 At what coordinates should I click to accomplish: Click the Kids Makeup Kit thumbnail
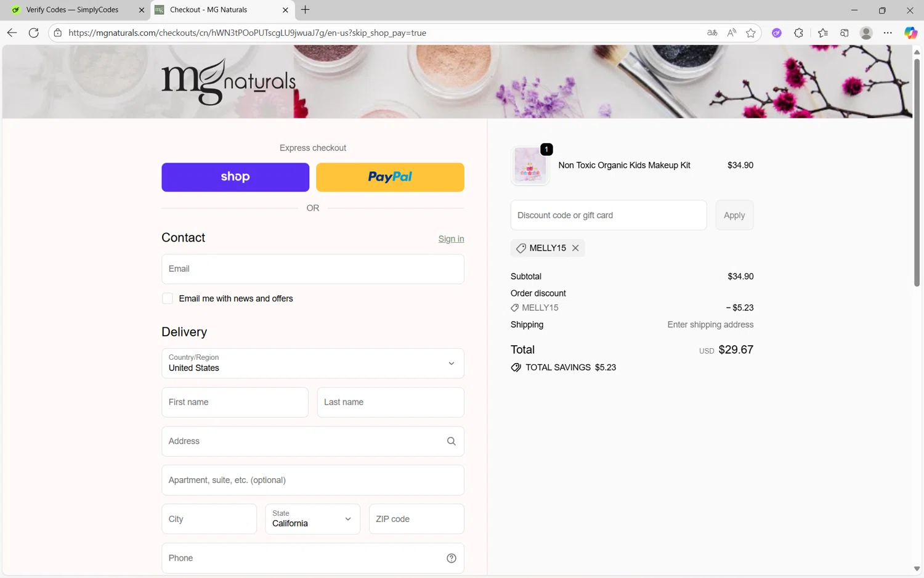click(530, 165)
